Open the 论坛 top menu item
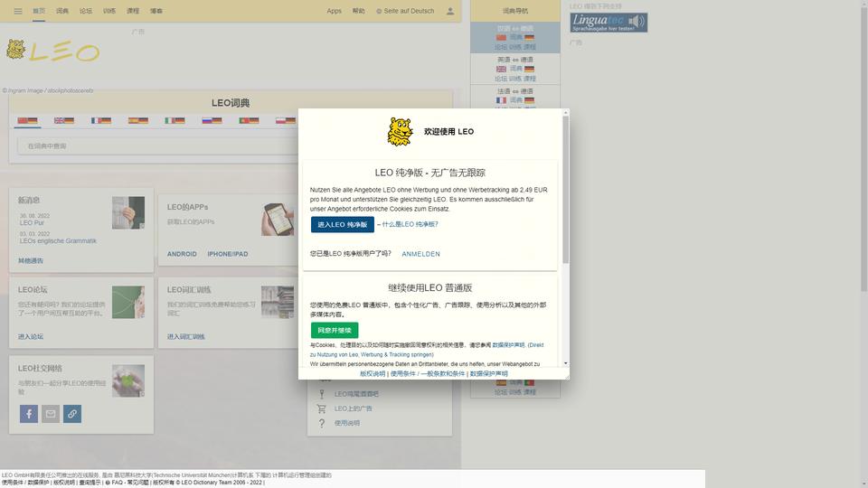This screenshot has height=488, width=868. click(86, 11)
